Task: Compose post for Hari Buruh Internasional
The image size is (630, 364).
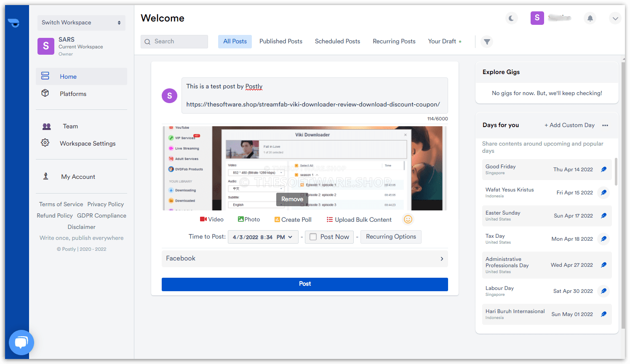Action: point(603,314)
